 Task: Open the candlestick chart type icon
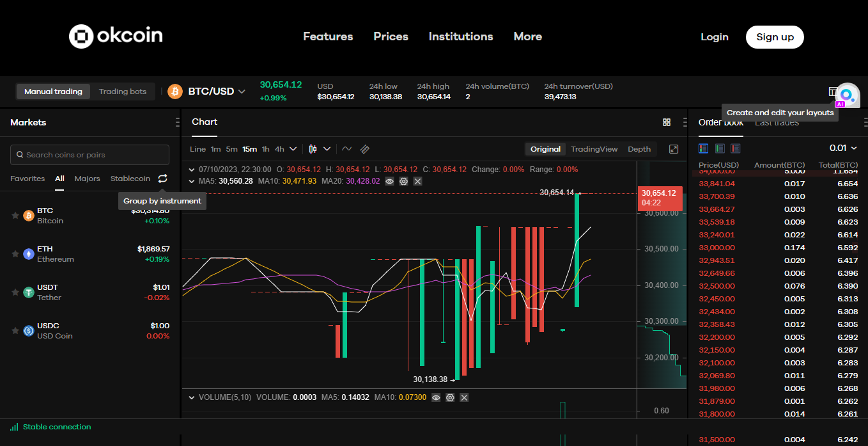[313, 149]
